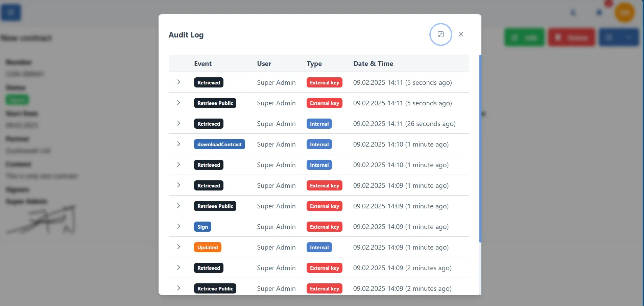Expand the Audit Log dialog to fullscreen
The image size is (644, 306).
[440, 34]
